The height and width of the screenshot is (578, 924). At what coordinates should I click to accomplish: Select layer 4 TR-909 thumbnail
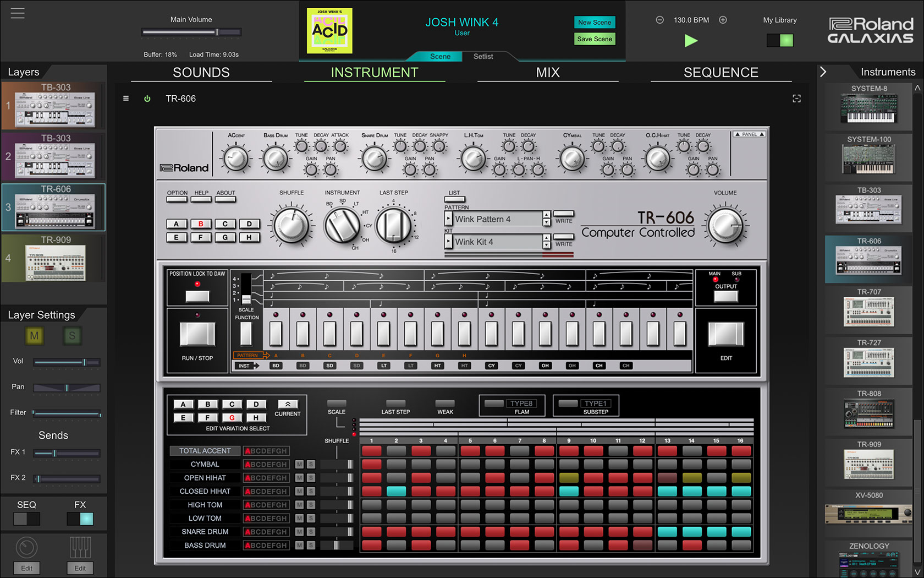pyautogui.click(x=54, y=258)
